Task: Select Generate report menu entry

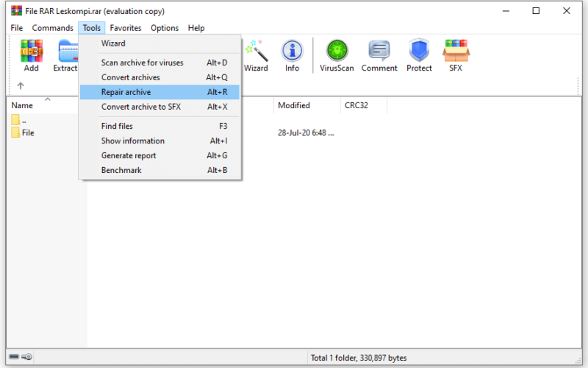Action: pos(159,155)
